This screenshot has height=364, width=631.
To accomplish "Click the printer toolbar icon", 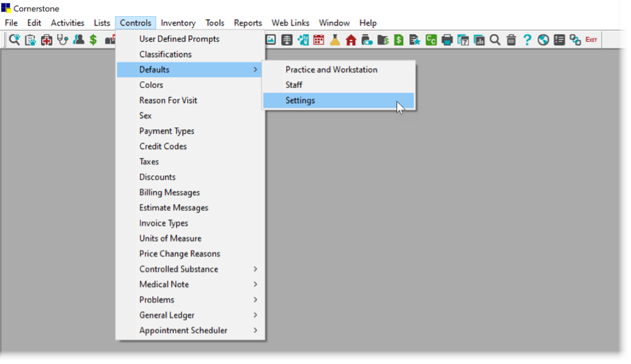I will pyautogui.click(x=447, y=40).
